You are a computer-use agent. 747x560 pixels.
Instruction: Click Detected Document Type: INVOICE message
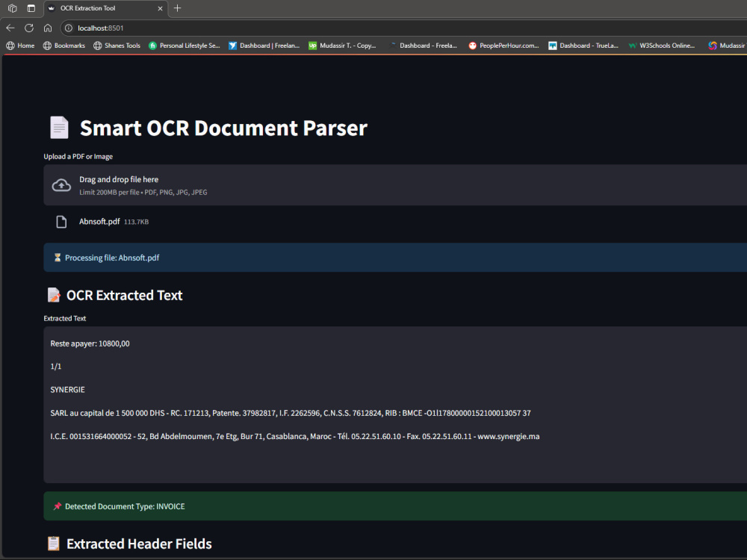click(x=125, y=506)
